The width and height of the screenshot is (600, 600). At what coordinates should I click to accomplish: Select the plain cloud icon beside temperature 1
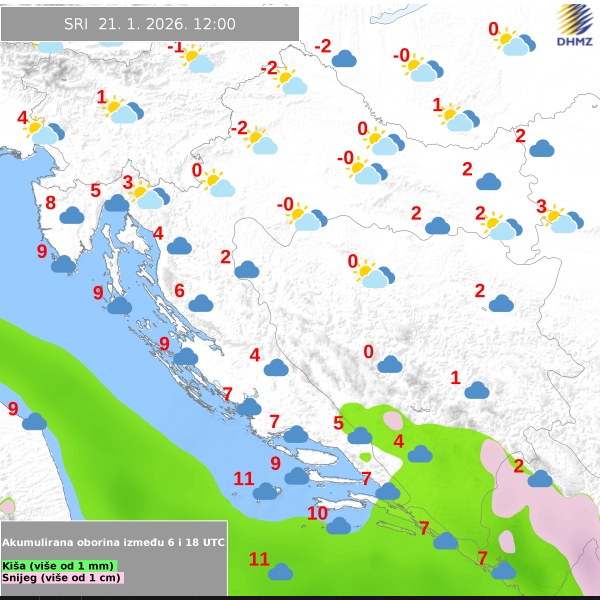coord(476,390)
